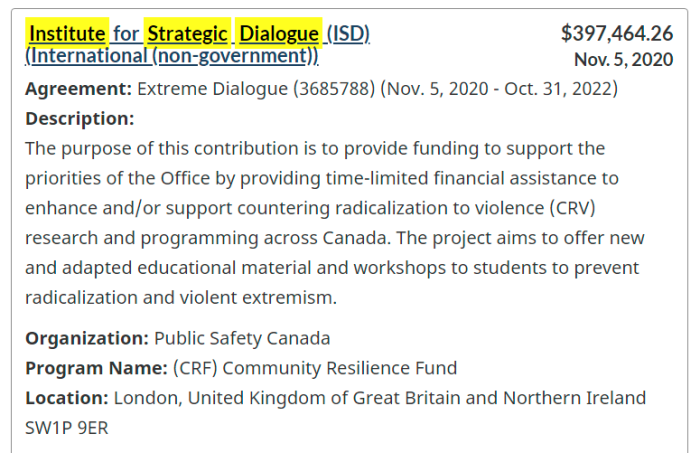The image size is (700, 453).
Task: Click the Public Safety Canada text
Action: pos(242,339)
